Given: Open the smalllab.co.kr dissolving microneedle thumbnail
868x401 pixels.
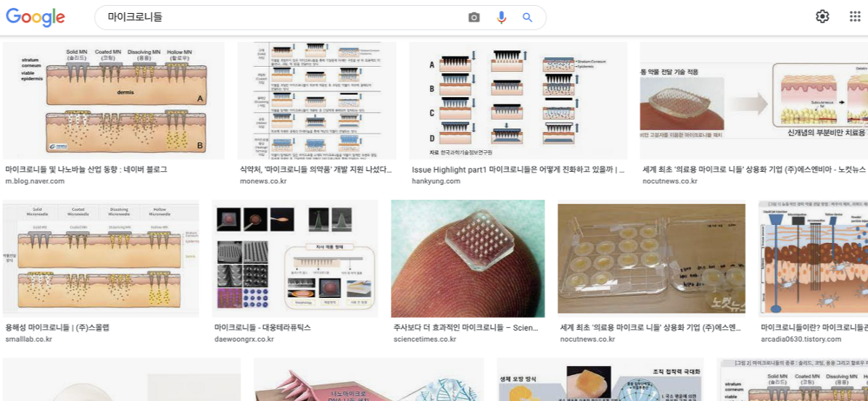Looking at the screenshot, I should (x=101, y=259).
